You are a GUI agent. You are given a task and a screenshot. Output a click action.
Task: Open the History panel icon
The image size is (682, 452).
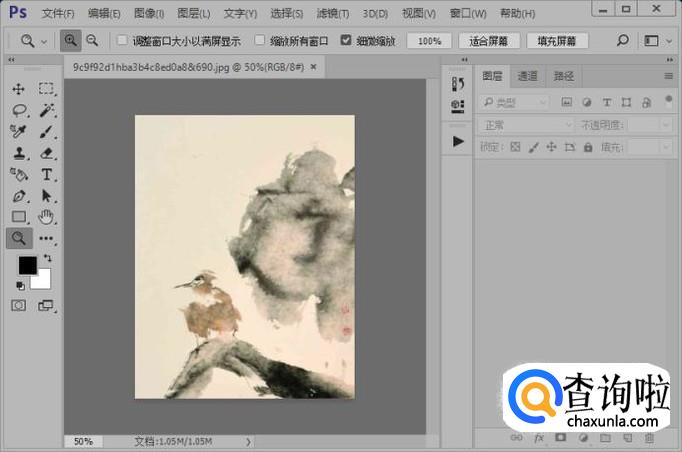click(458, 84)
